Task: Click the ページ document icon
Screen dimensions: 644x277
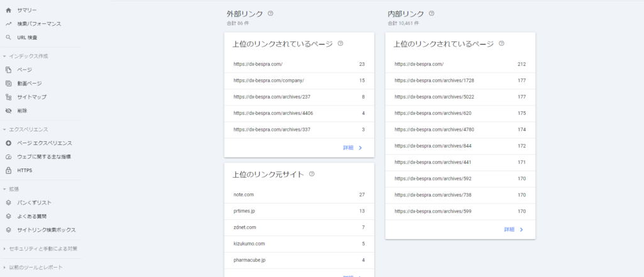Action: click(x=8, y=70)
